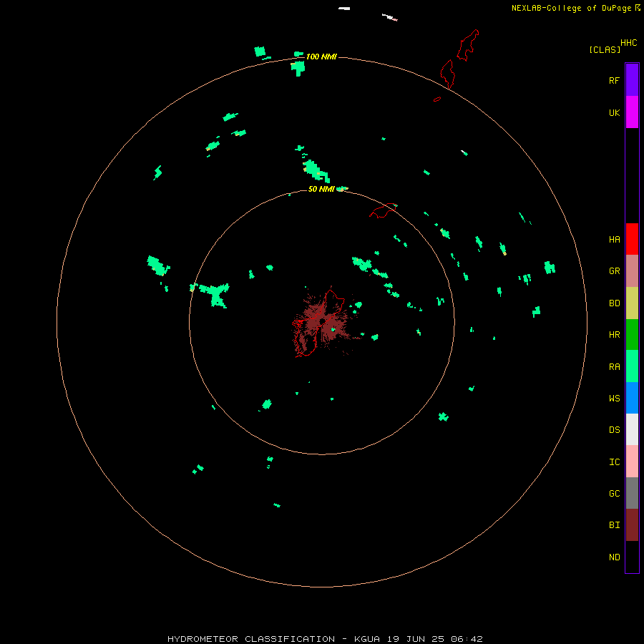Click the BI legend label
The width and height of the screenshot is (644, 644).
click(x=614, y=525)
